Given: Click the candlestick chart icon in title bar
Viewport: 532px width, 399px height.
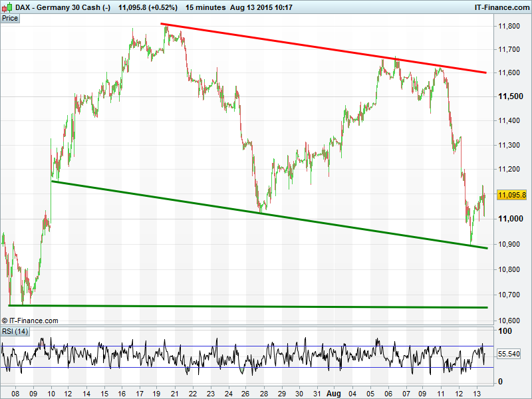Looking at the screenshot, I should point(7,7).
